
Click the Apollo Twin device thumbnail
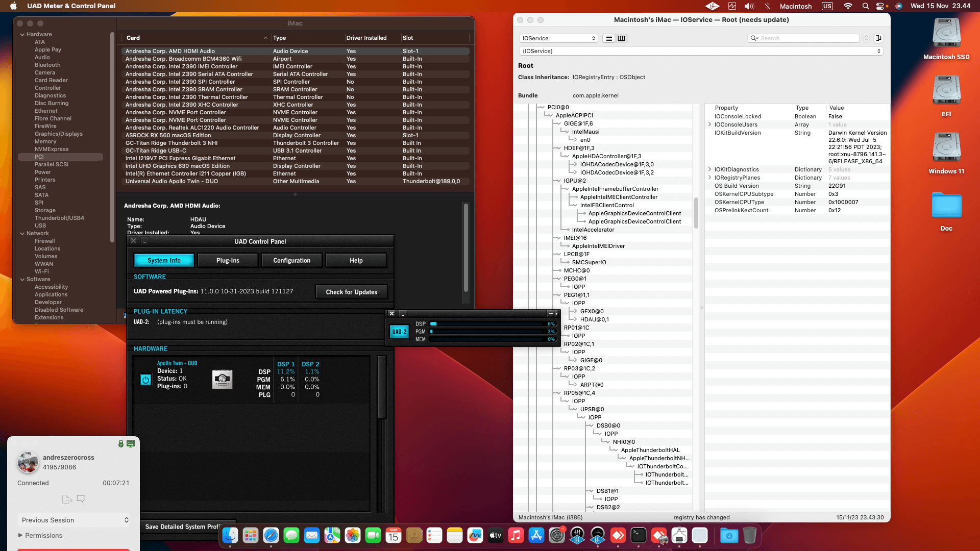click(222, 379)
